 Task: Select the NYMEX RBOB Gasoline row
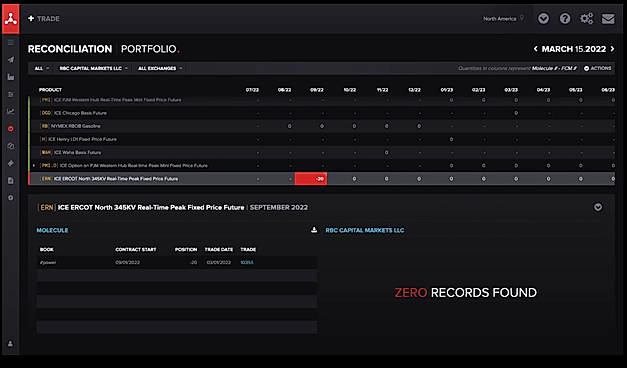tap(322, 126)
